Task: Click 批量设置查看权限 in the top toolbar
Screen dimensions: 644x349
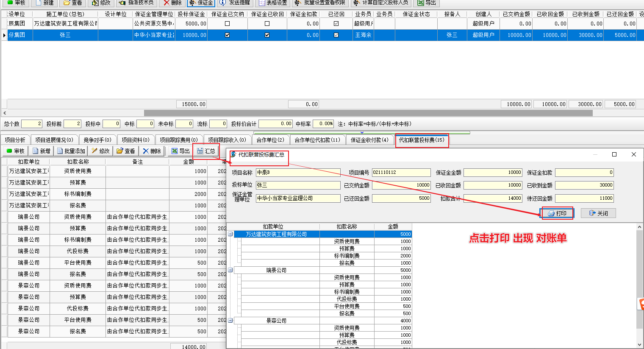Action: pyautogui.click(x=320, y=3)
